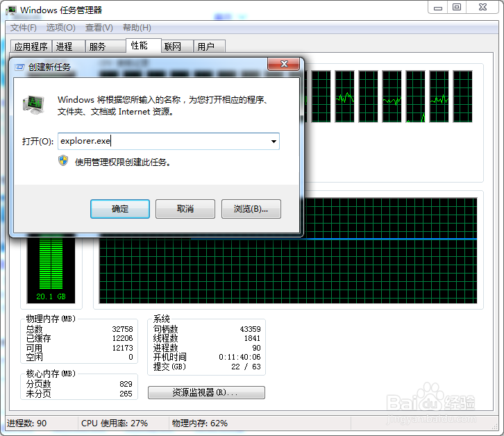This screenshot has height=436, width=504.
Task: Click status bar CPU 使用率: 27%
Action: coord(115,423)
